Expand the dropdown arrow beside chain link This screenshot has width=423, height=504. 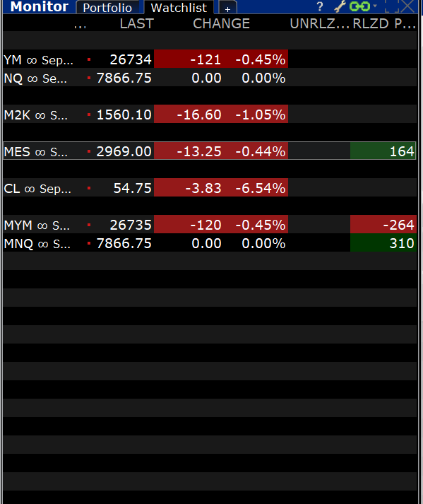pyautogui.click(x=375, y=6)
